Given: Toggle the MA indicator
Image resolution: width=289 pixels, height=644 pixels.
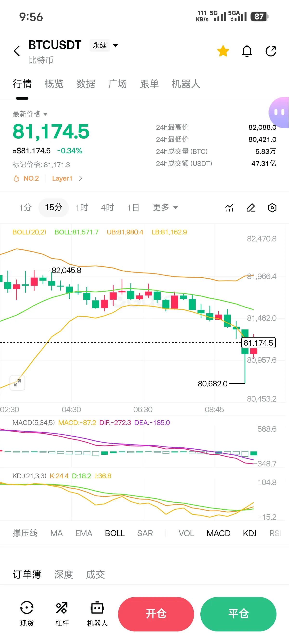Looking at the screenshot, I should tap(56, 533).
